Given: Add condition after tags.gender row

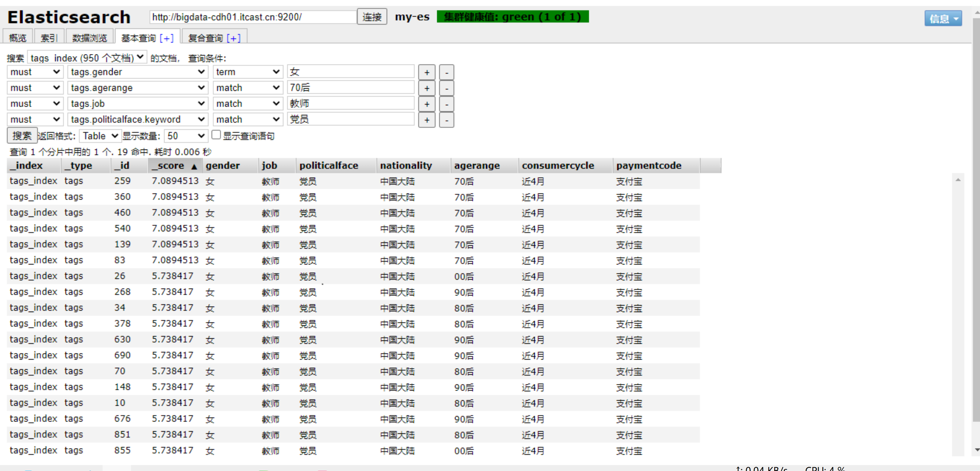Looking at the screenshot, I should [x=427, y=72].
